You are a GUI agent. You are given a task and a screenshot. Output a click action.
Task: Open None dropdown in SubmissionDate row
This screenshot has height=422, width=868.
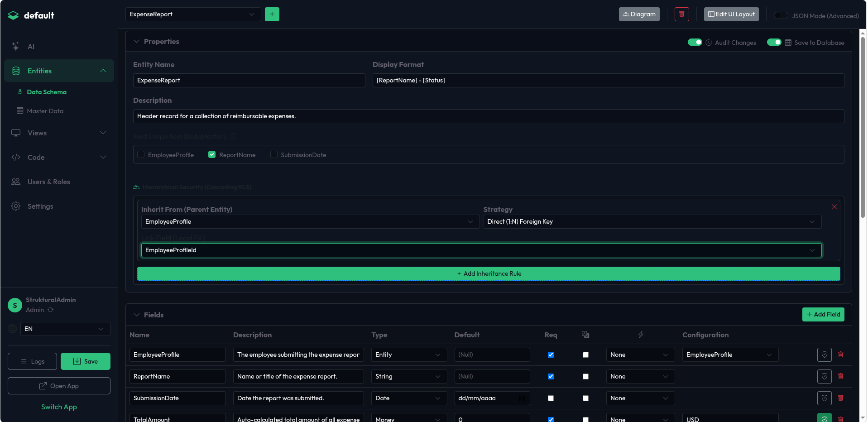coord(640,398)
